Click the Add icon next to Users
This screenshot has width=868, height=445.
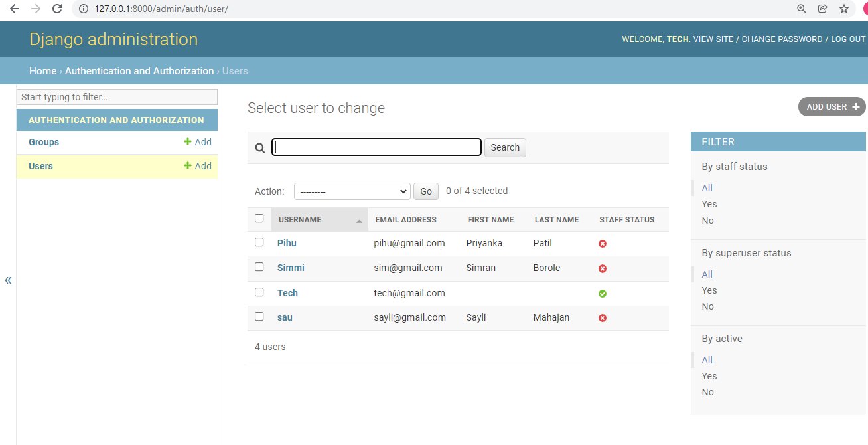189,166
